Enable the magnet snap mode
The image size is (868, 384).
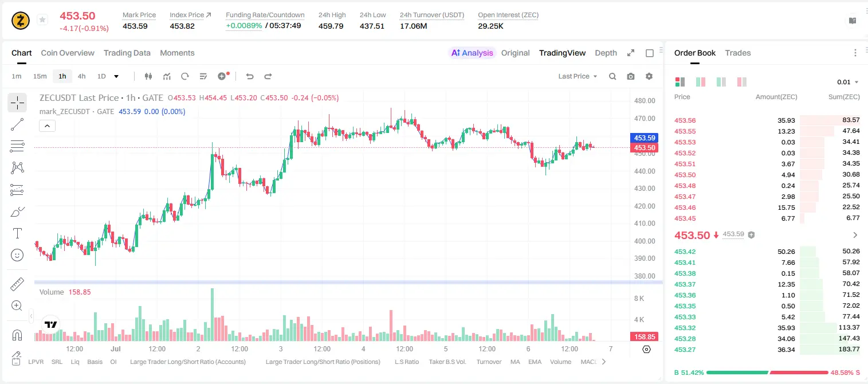(x=17, y=335)
